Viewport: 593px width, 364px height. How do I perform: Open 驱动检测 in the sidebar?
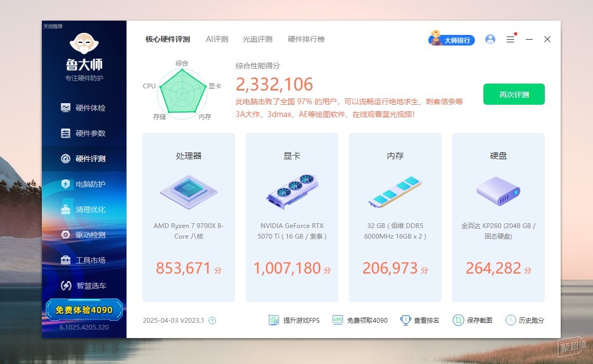click(x=84, y=235)
